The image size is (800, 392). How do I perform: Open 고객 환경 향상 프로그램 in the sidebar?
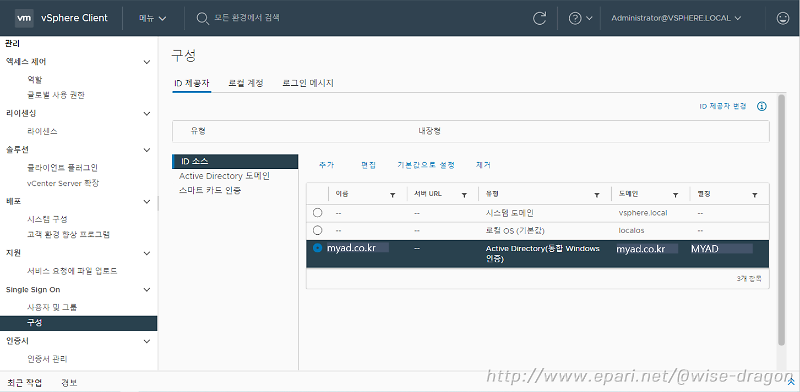click(68, 234)
